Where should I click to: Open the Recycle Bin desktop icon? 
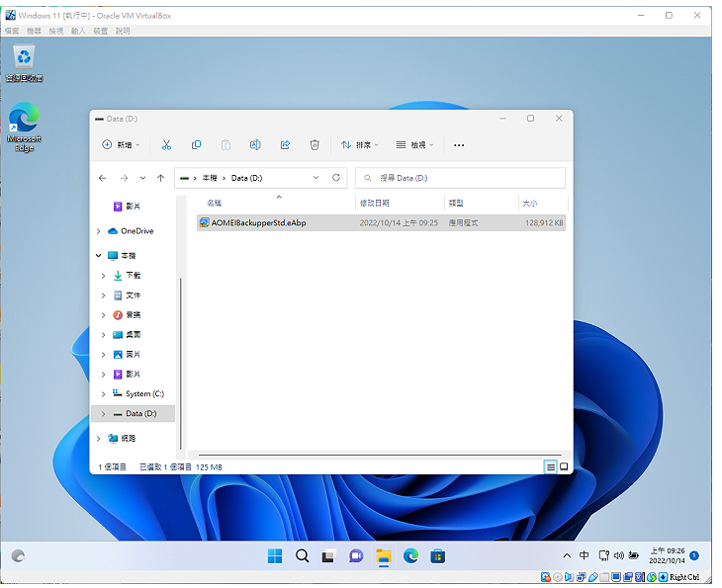(x=24, y=63)
